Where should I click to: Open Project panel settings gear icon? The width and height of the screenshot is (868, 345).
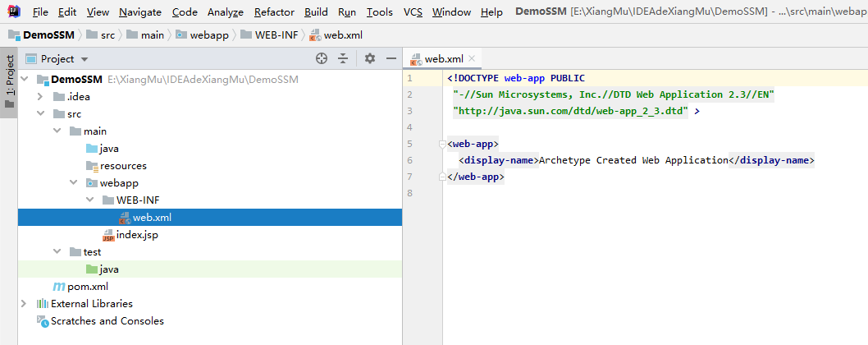(370, 59)
